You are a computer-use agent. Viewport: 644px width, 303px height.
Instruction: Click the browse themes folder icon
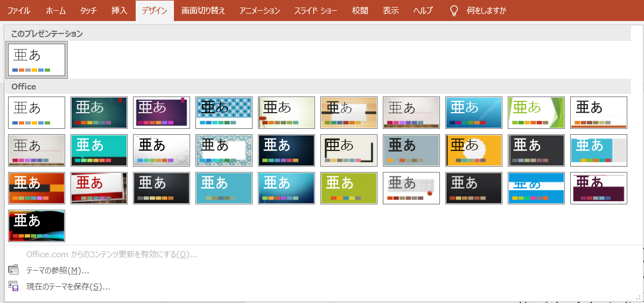13,270
